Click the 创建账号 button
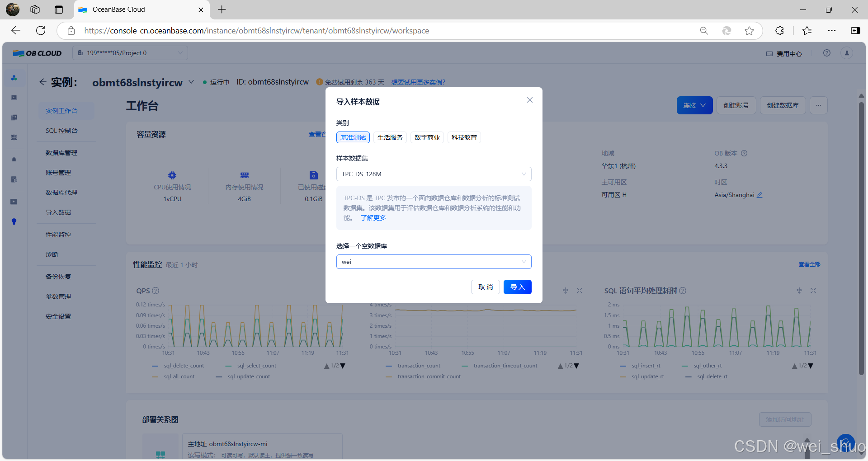This screenshot has width=868, height=461. click(x=736, y=105)
